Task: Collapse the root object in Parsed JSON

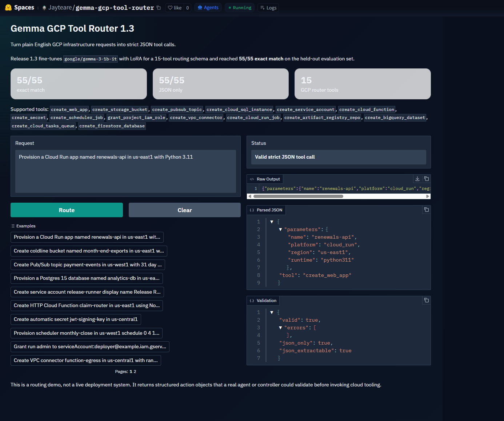Action: 272,222
